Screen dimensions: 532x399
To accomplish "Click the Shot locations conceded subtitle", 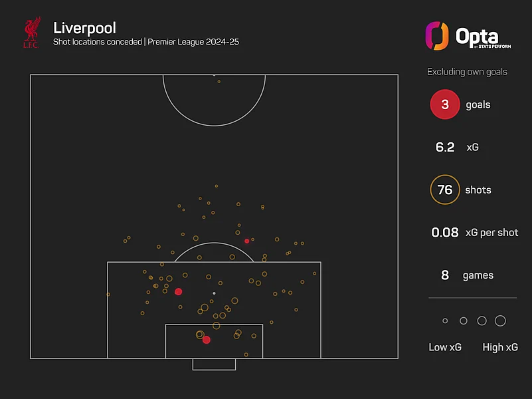I will [x=98, y=42].
